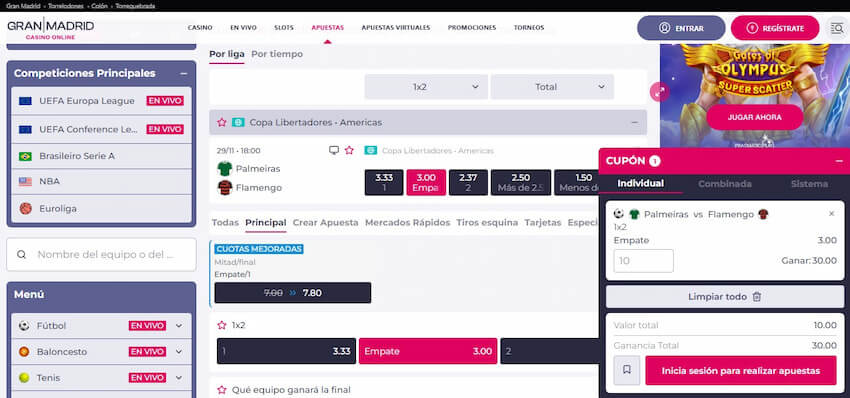Screen dimensions: 850x398
Task: Open Promociones in the top navigation
Action: pos(472,28)
